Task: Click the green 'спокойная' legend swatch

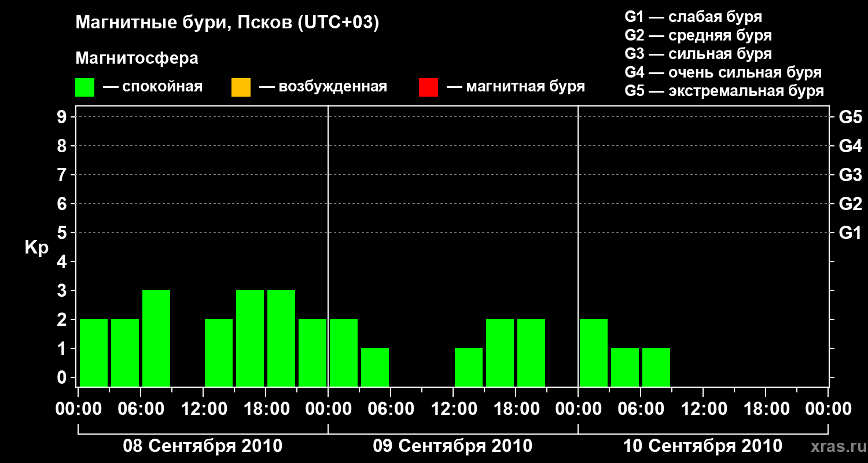Action: point(85,87)
